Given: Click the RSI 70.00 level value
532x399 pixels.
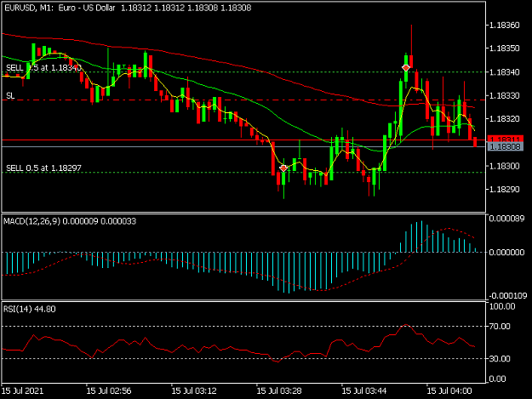Looking at the screenshot, I should click(x=500, y=326).
